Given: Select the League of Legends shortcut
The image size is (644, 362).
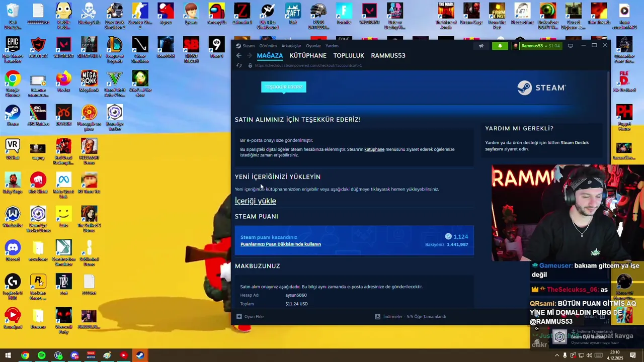Looking at the screenshot, I should coord(115,50).
